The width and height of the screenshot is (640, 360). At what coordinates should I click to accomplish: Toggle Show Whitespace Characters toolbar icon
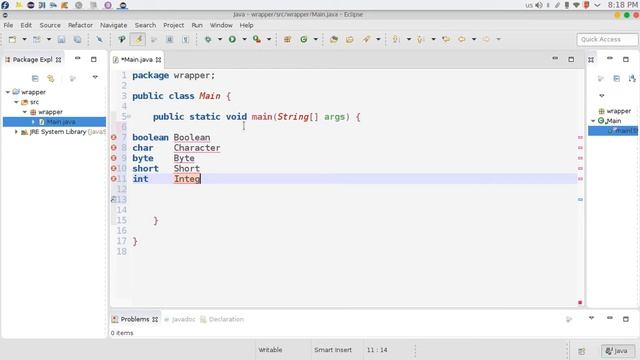tap(185, 40)
